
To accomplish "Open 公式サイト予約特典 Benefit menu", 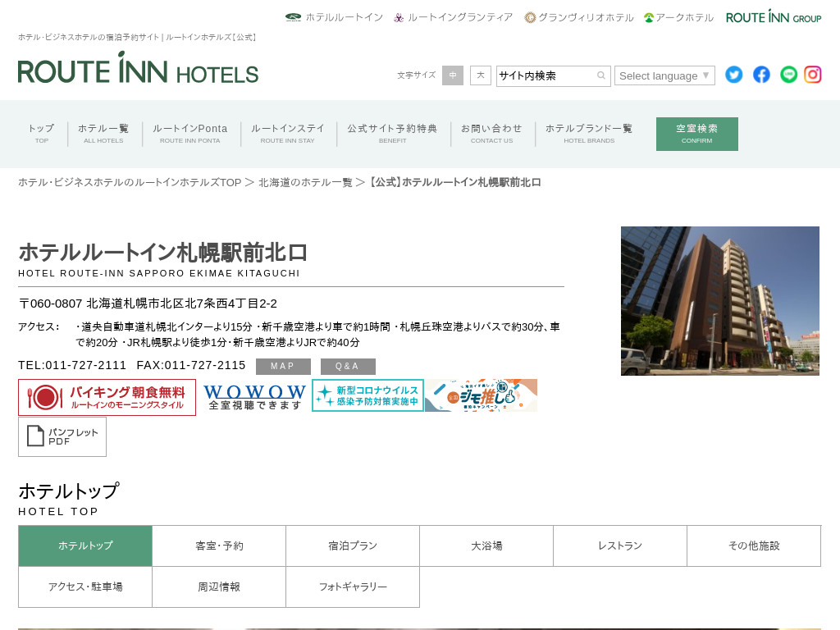I will 392,134.
